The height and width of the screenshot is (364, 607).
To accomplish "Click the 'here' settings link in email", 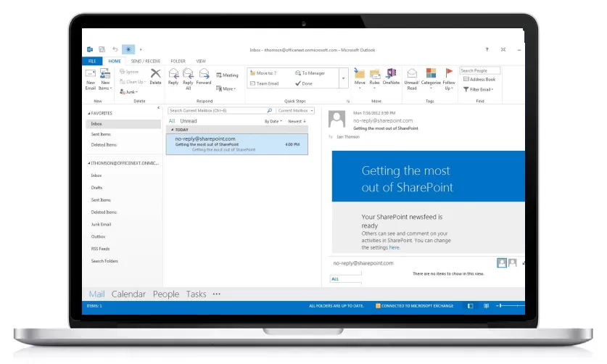I will tap(395, 247).
